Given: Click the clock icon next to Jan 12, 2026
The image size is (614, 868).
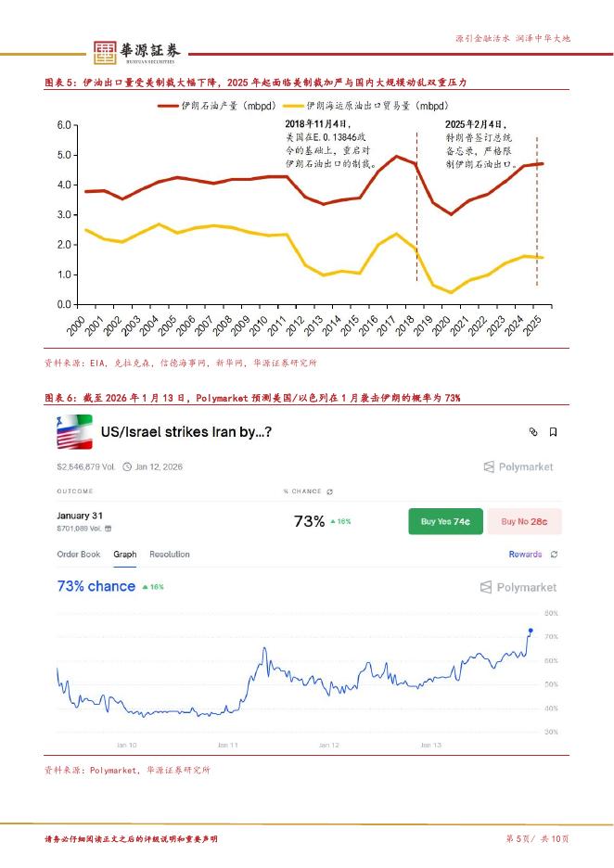Looking at the screenshot, I should (128, 466).
